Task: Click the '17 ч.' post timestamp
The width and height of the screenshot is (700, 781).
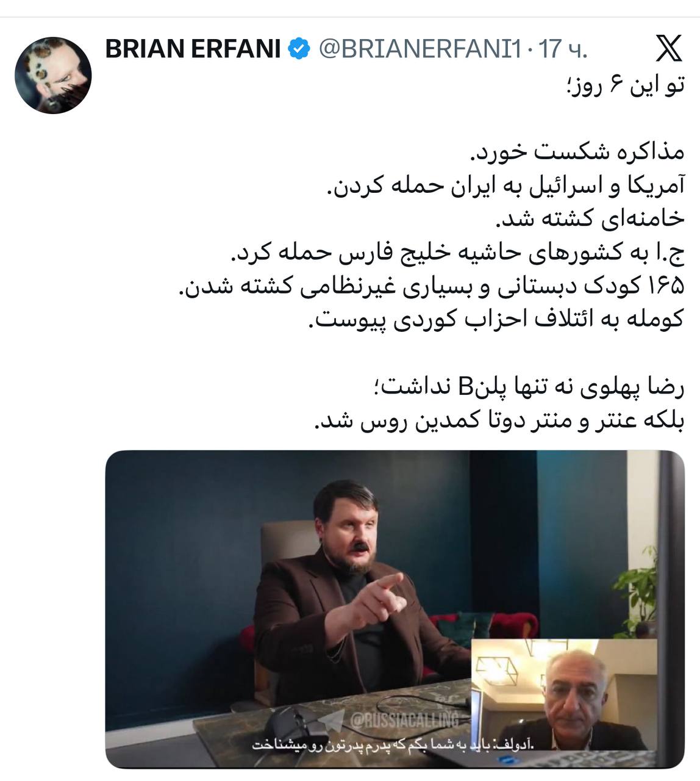Action: [563, 49]
